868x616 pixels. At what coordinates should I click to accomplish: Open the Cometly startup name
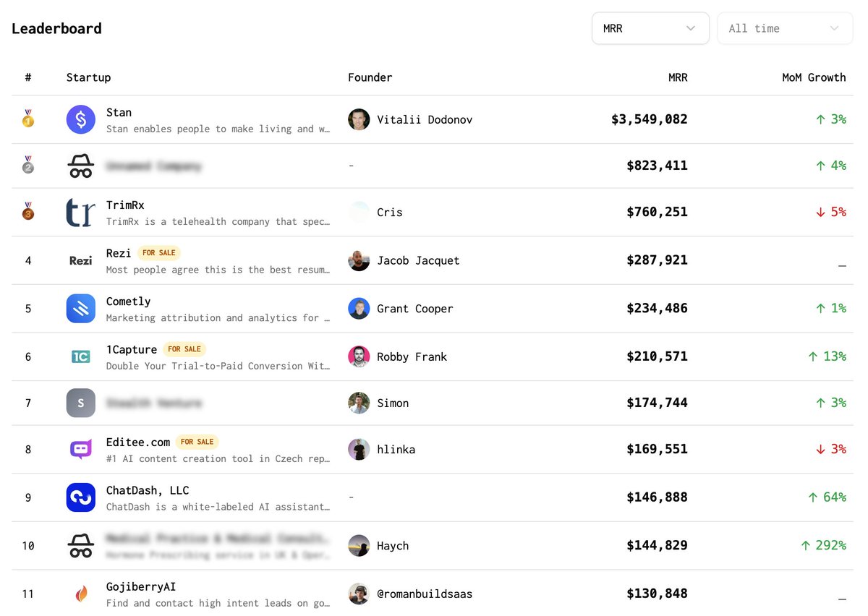click(129, 301)
